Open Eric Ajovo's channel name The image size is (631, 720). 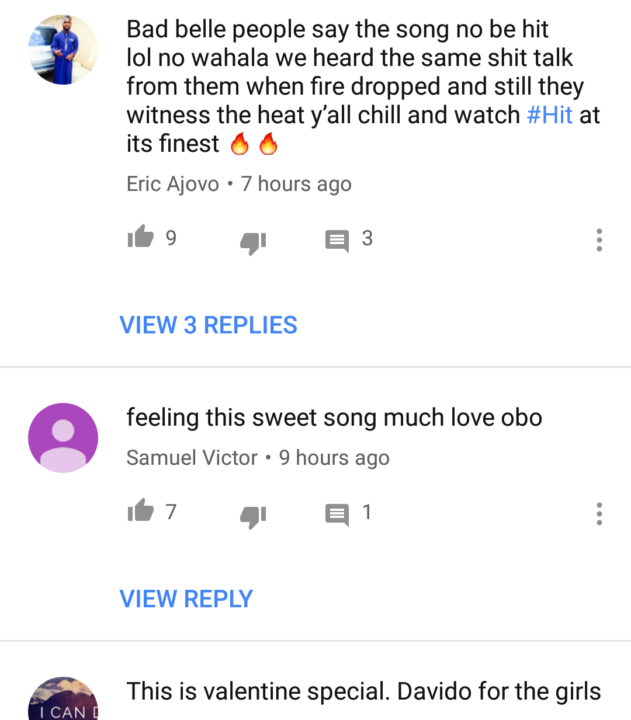[x=173, y=184]
